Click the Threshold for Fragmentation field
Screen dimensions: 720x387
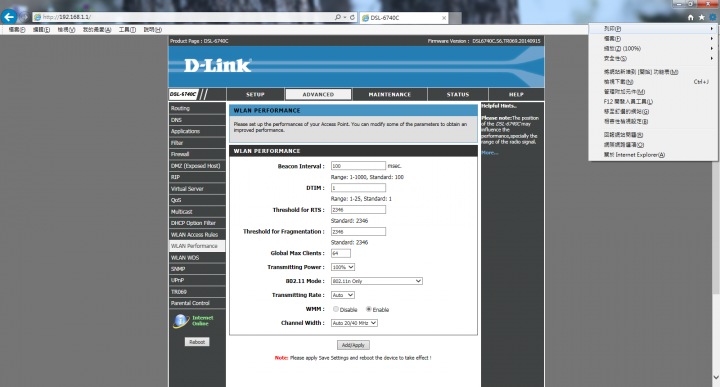pyautogui.click(x=358, y=232)
